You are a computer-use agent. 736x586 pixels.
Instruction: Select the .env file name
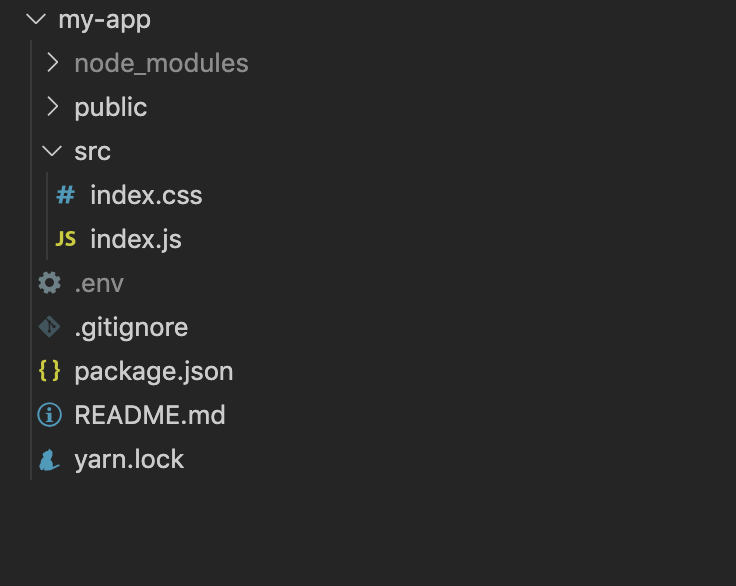click(99, 283)
